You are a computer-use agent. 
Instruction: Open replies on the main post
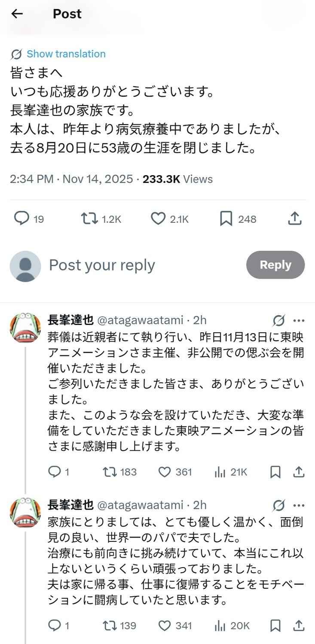tap(21, 219)
